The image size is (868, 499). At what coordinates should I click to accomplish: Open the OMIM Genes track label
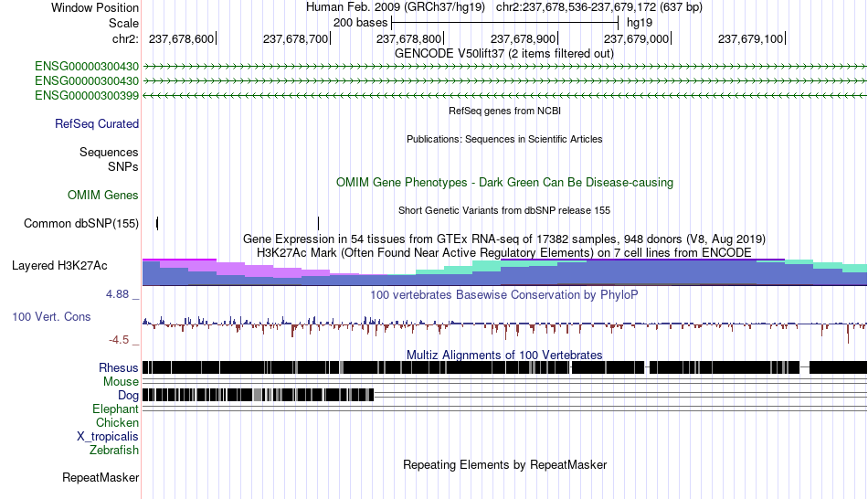[x=103, y=195]
